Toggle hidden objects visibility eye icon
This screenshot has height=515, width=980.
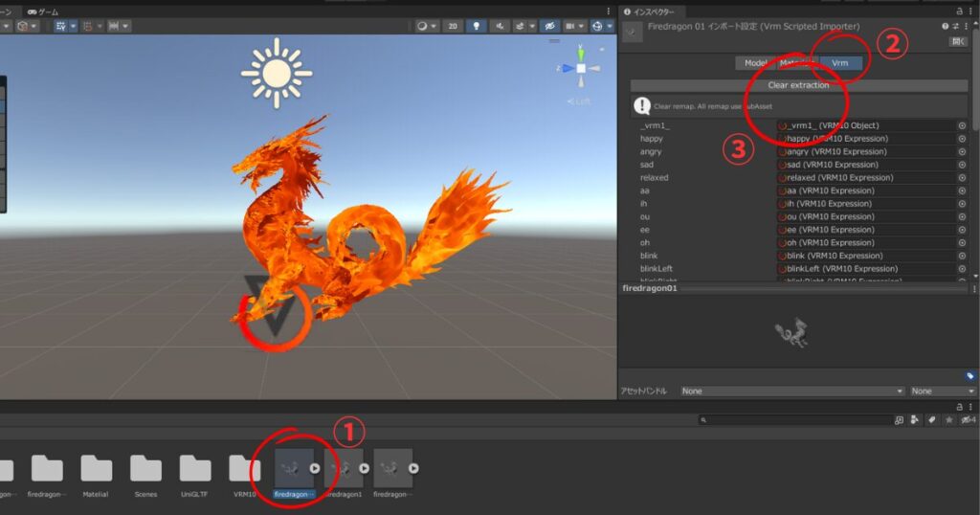click(549, 26)
